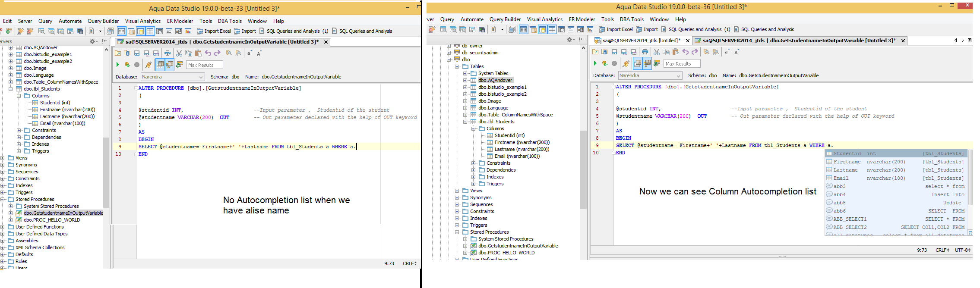Click printer icon in beta-36 editor toolbar
The height and width of the screenshot is (288, 980).
pyautogui.click(x=645, y=52)
